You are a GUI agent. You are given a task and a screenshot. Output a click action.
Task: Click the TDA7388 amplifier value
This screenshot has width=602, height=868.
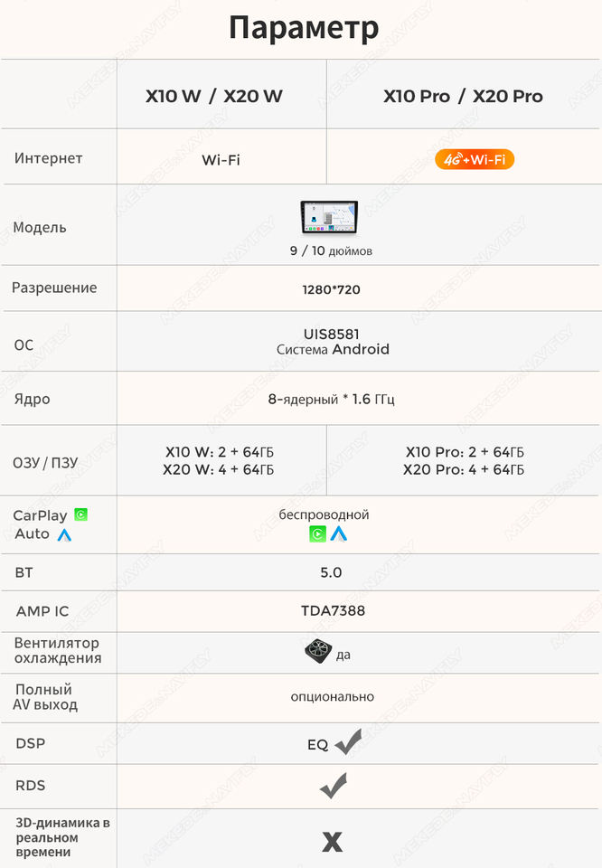(333, 610)
